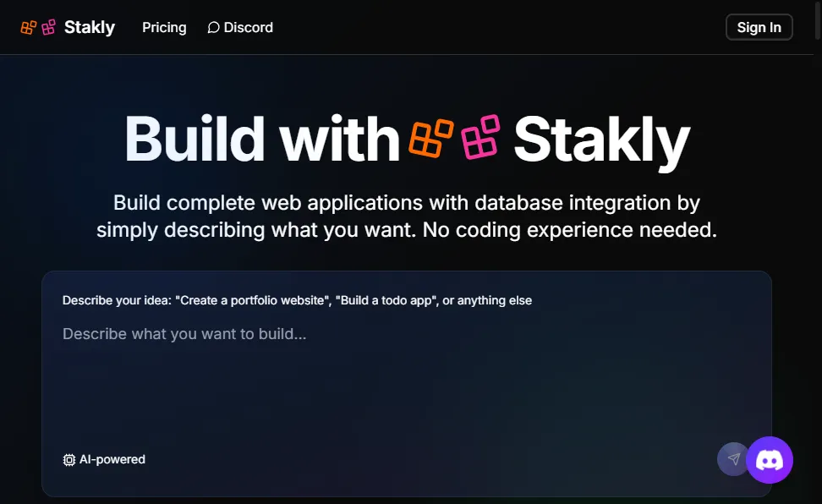Click the AI-powered label text
The image size is (822, 504).
(112, 460)
